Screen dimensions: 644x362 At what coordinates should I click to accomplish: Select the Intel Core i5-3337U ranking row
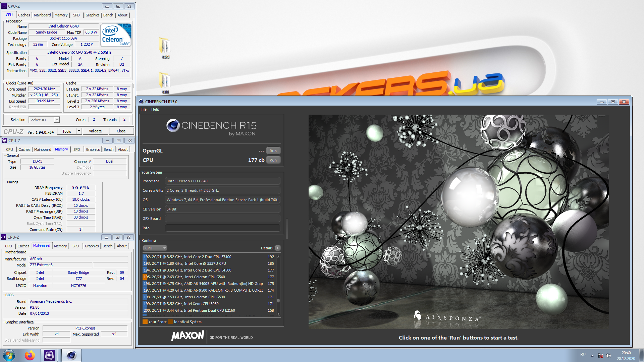[x=209, y=263]
